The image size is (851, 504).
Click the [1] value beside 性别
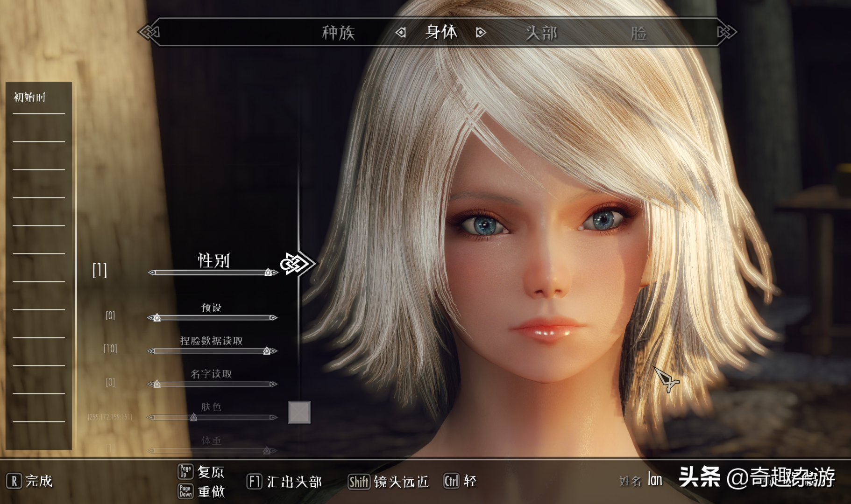coord(99,270)
